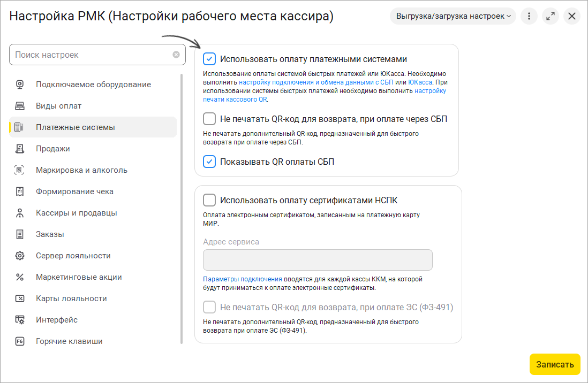This screenshot has width=588, height=383.
Task: Disable "Использовать оплату платежными системами" checkbox
Action: (x=209, y=59)
